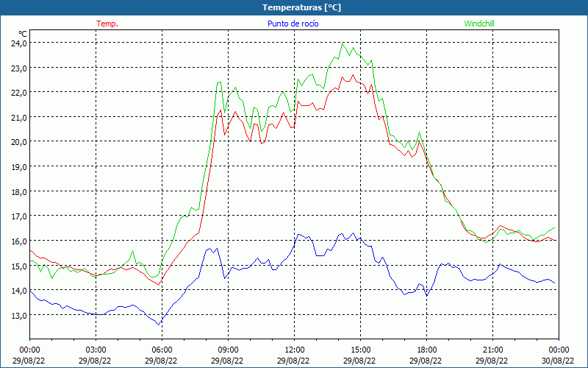This screenshot has height=368, width=588.
Task: Click the 20,0 y-axis value
Action: tap(19, 142)
